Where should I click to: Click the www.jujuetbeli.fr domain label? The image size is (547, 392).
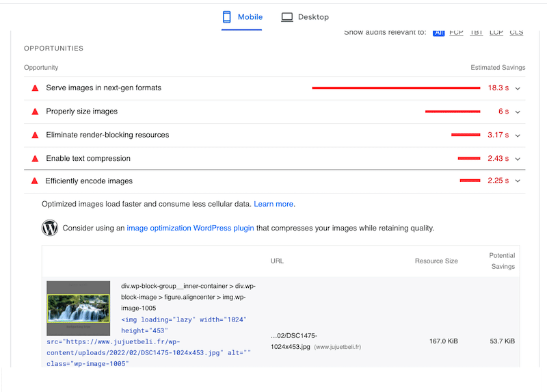tap(337, 347)
